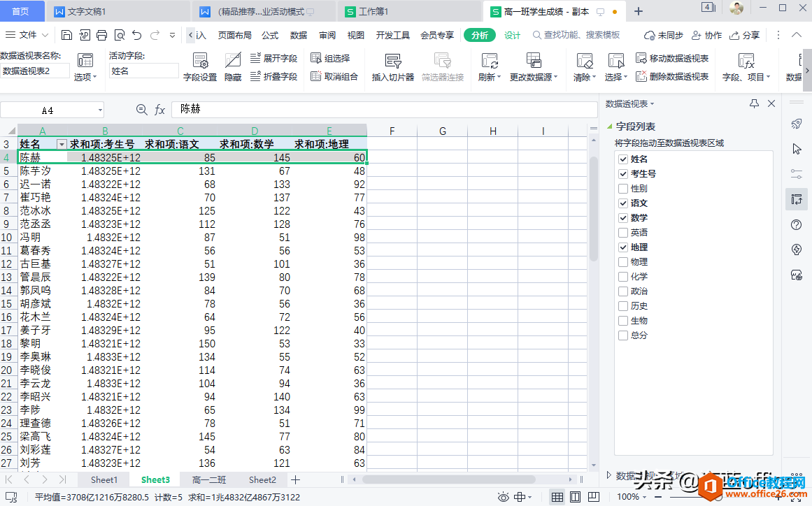Go to the 首页 home tab
The width and height of the screenshot is (812, 506).
[20, 11]
